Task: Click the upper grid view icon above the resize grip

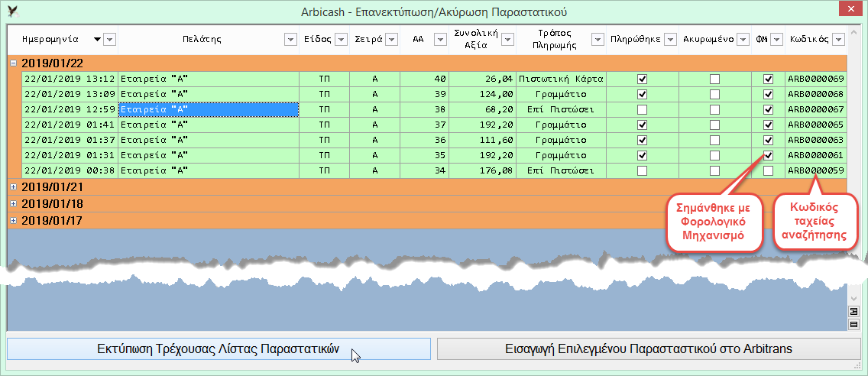Action: coord(853,311)
